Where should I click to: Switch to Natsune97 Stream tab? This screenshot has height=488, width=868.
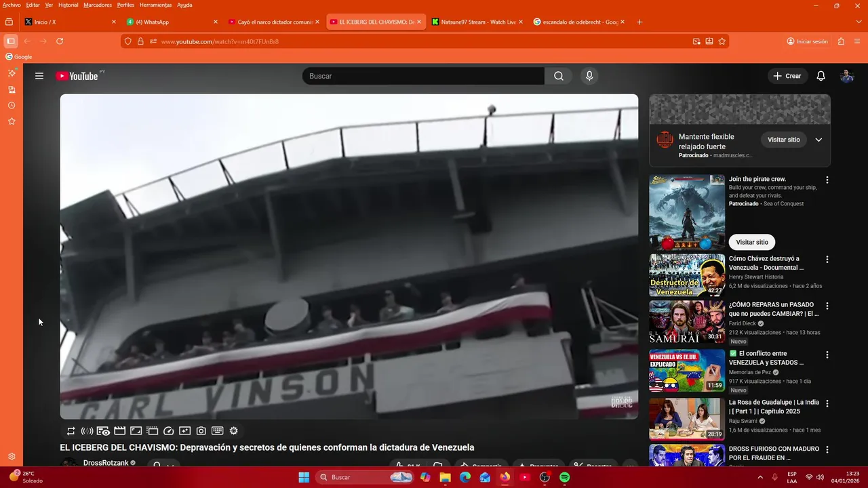tap(477, 22)
